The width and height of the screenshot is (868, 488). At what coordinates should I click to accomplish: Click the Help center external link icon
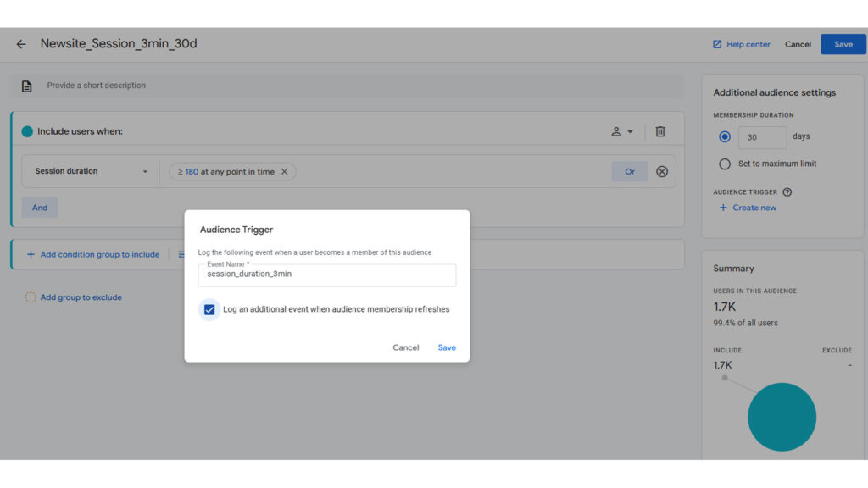pyautogui.click(x=717, y=44)
